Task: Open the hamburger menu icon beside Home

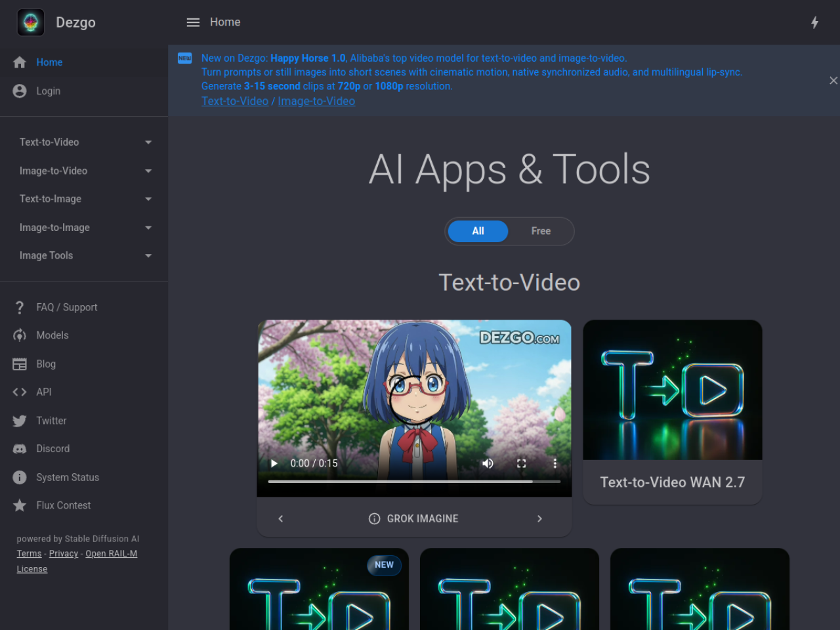Action: pos(193,22)
